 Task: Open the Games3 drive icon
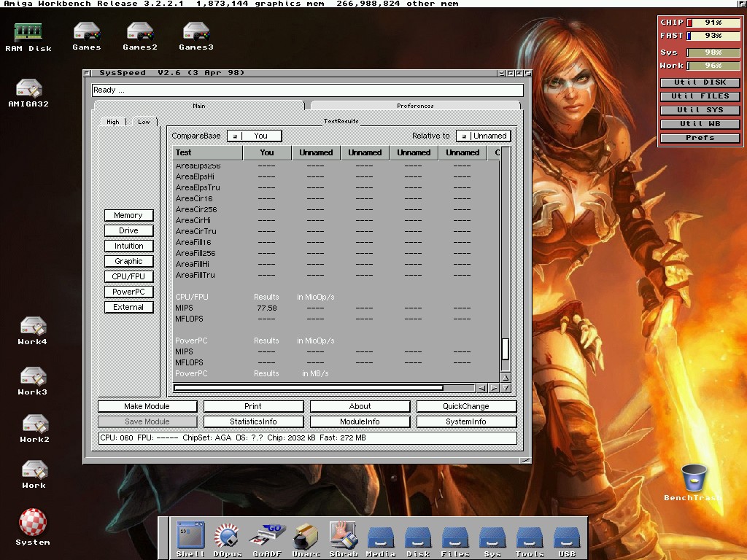(x=196, y=36)
